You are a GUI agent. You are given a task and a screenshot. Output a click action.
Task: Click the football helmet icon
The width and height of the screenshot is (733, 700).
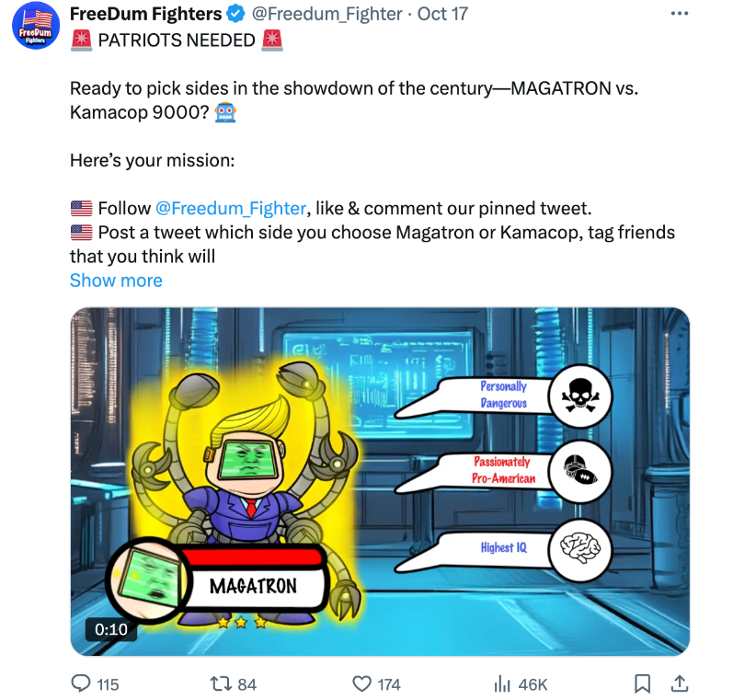tap(579, 471)
